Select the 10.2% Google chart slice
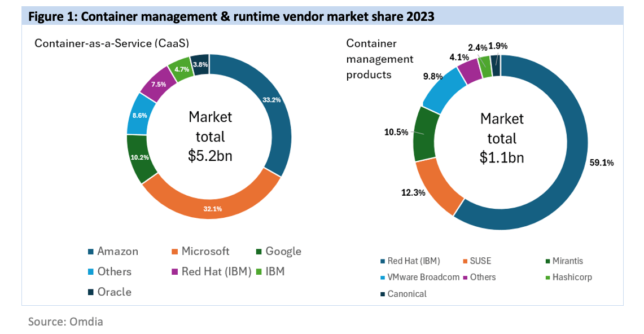Viewport: 644px width, 334px height. click(x=141, y=158)
